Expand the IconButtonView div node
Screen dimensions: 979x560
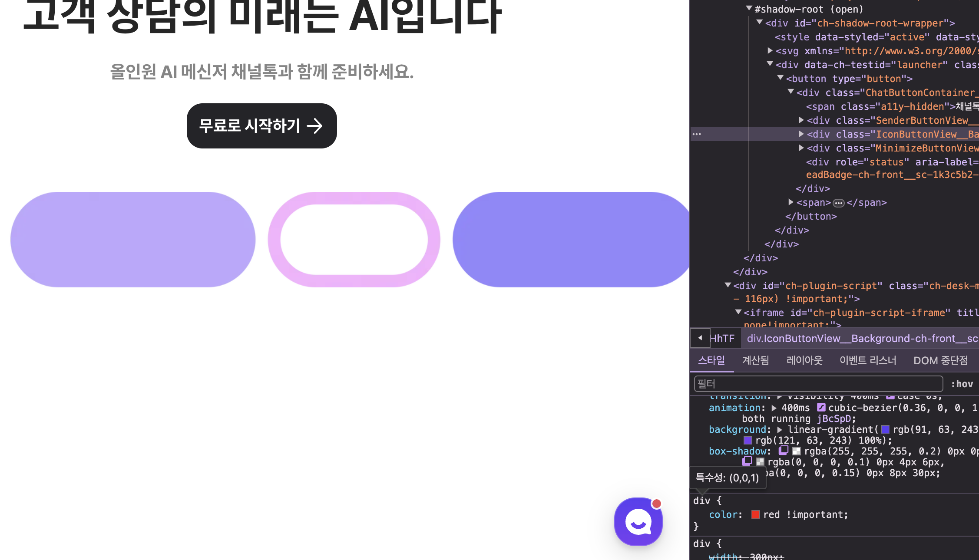pos(801,134)
